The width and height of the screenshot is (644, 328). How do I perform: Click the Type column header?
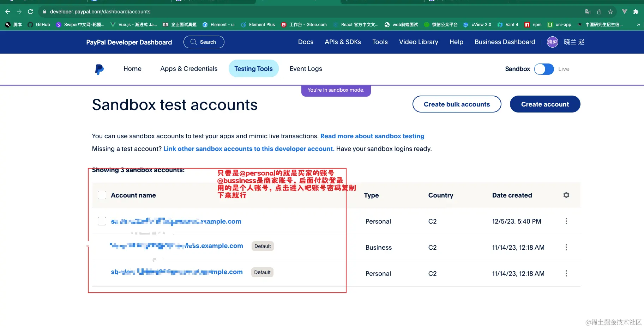point(372,195)
